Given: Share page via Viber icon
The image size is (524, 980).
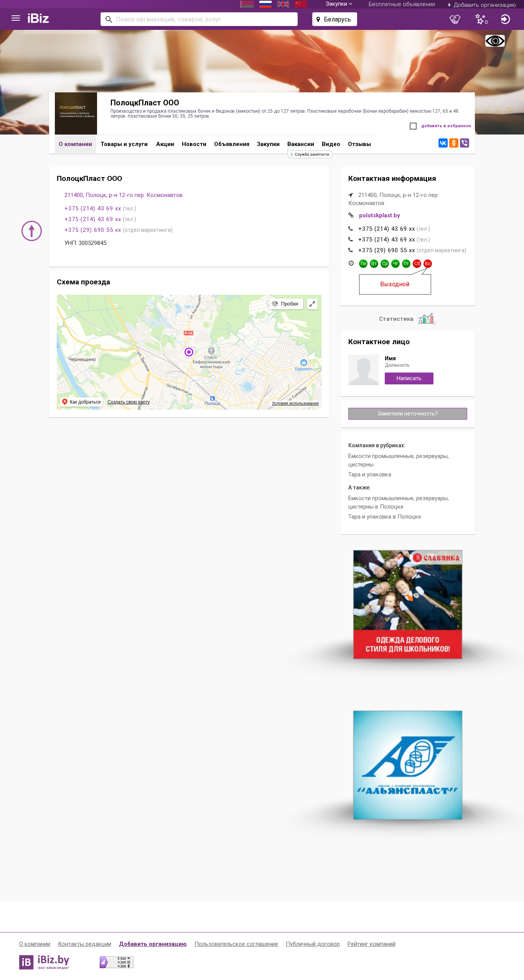Looking at the screenshot, I should tap(465, 143).
